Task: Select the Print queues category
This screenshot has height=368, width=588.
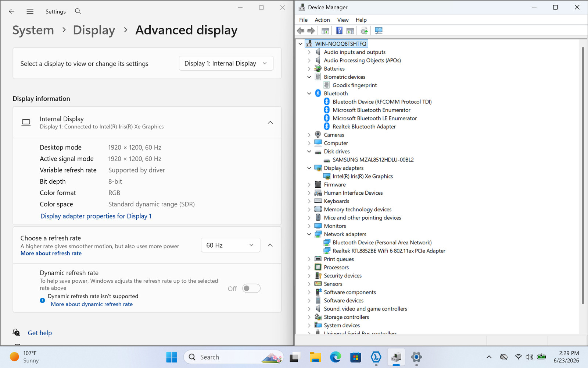Action: tap(339, 259)
